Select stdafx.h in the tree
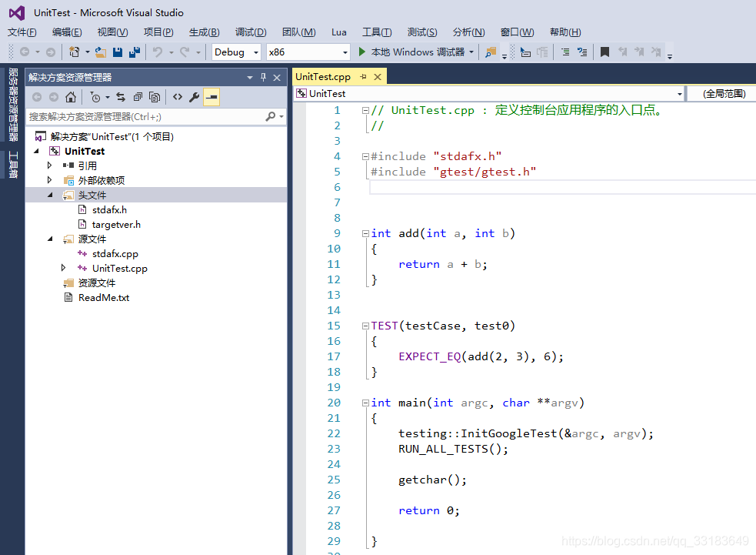756x555 pixels. (x=109, y=210)
